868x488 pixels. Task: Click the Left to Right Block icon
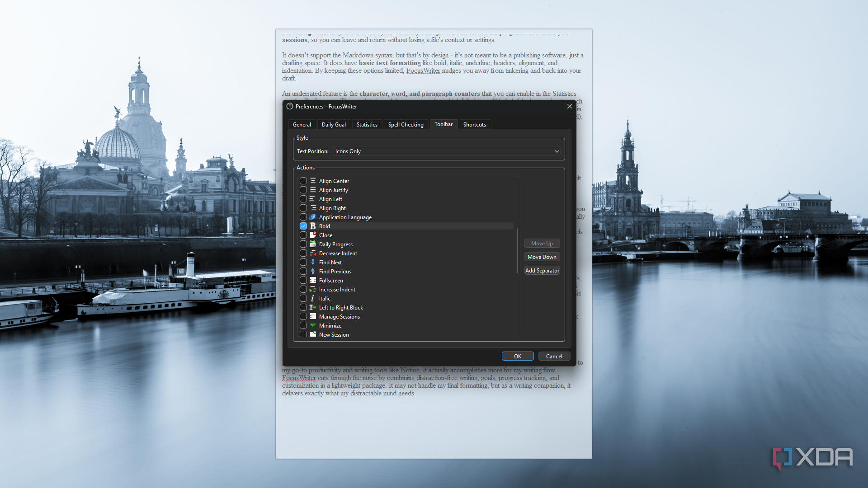pyautogui.click(x=313, y=307)
